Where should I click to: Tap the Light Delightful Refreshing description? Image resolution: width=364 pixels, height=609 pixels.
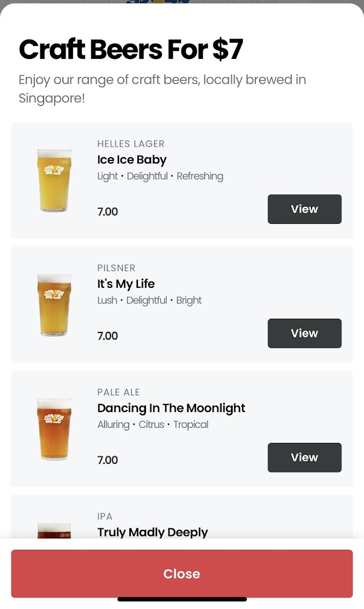pos(160,176)
